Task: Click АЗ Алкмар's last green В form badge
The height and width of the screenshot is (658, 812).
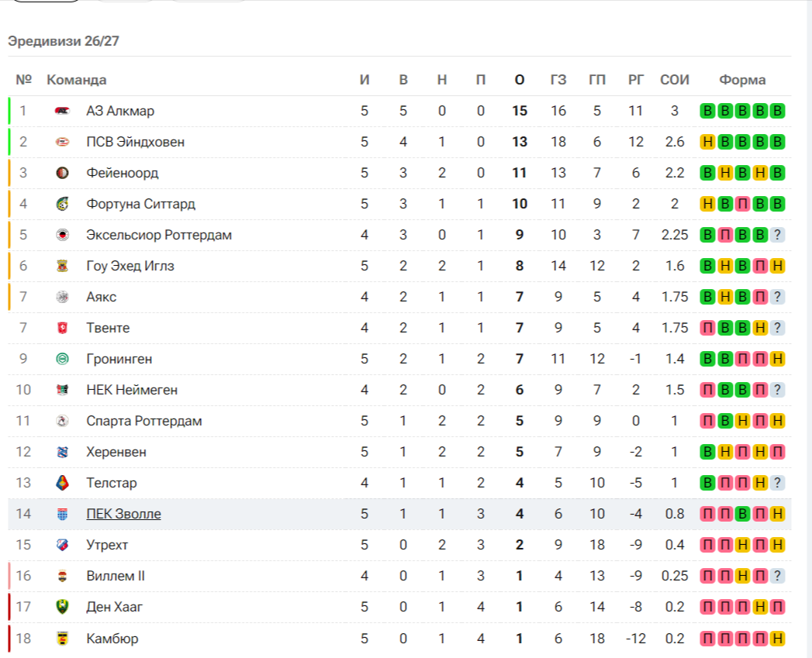Action: click(777, 111)
